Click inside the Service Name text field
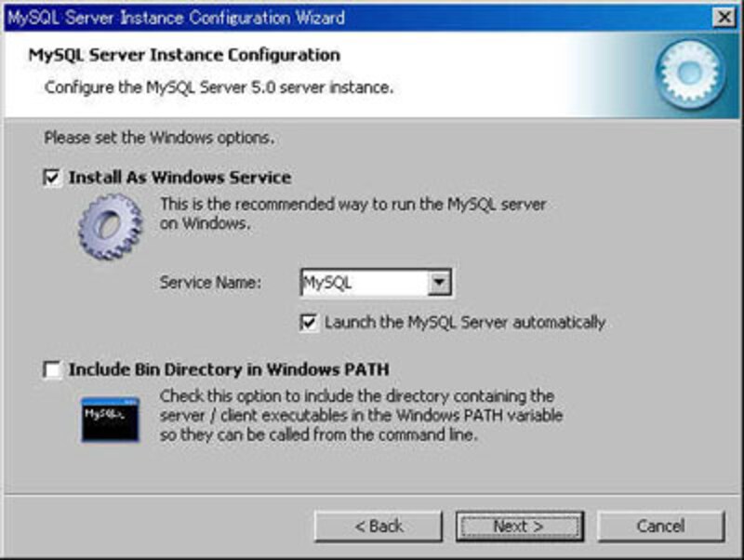Viewport: 744px width, 560px height. pyautogui.click(x=365, y=283)
